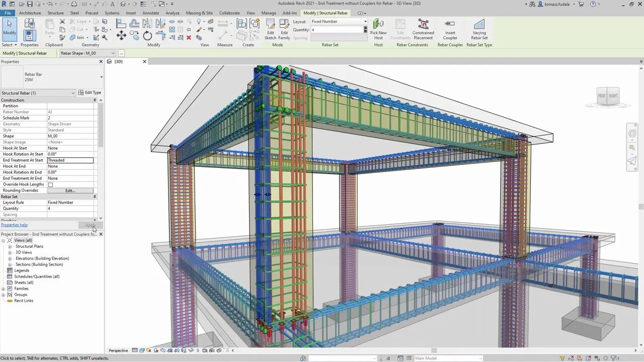Image resolution: width=644 pixels, height=362 pixels.
Task: Open the Architecture ribbon tab
Action: tap(30, 13)
